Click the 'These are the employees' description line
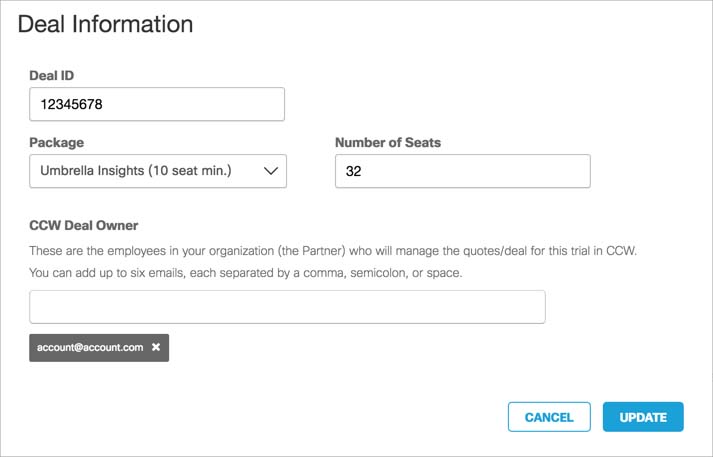 coord(333,251)
